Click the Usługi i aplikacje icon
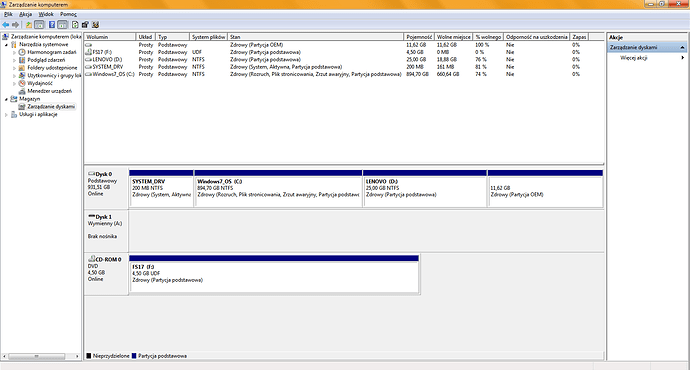Screen dimensions: 690x370 (x=14, y=114)
